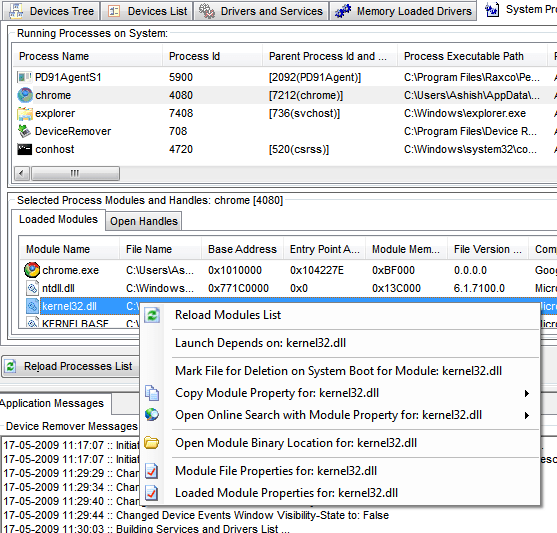The width and height of the screenshot is (557, 533).
Task: Select the conhost process row
Action: (x=284, y=149)
